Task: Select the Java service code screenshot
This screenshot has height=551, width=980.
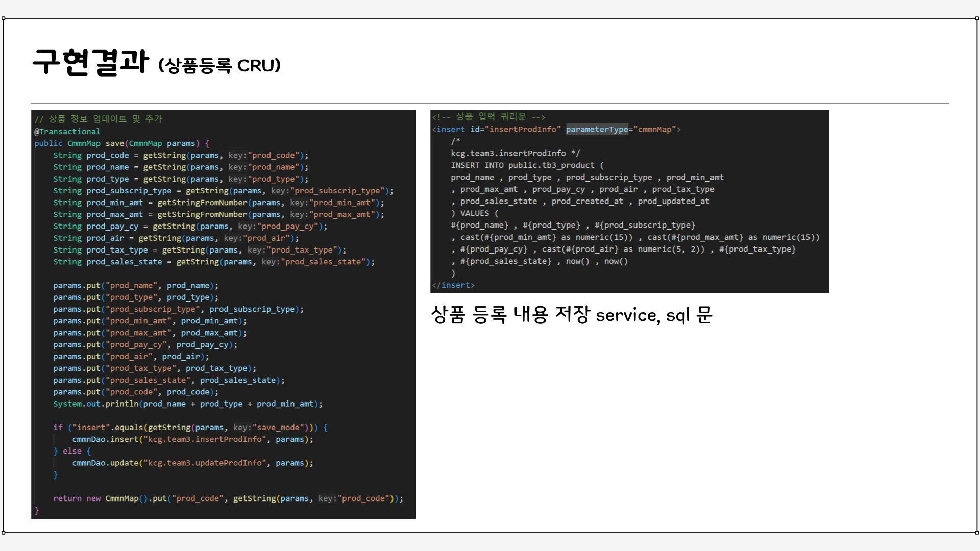Action: point(224,314)
